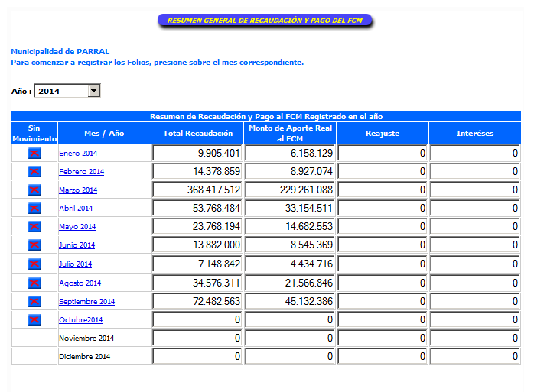Toggle Sin Movimiento icon next to Junio 2014
The width and height of the screenshot is (534, 392).
[x=34, y=245]
